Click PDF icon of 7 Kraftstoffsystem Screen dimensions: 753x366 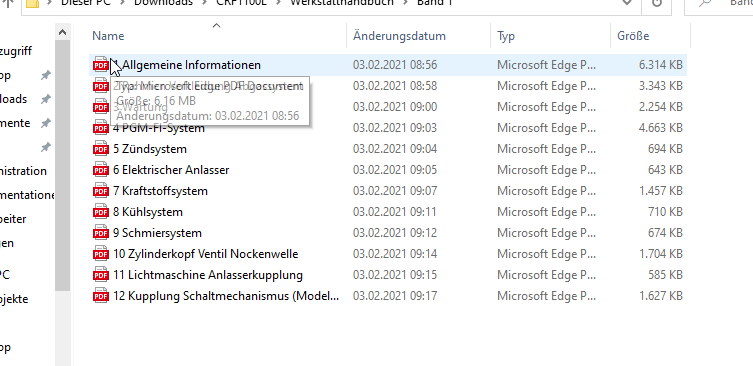click(x=100, y=191)
